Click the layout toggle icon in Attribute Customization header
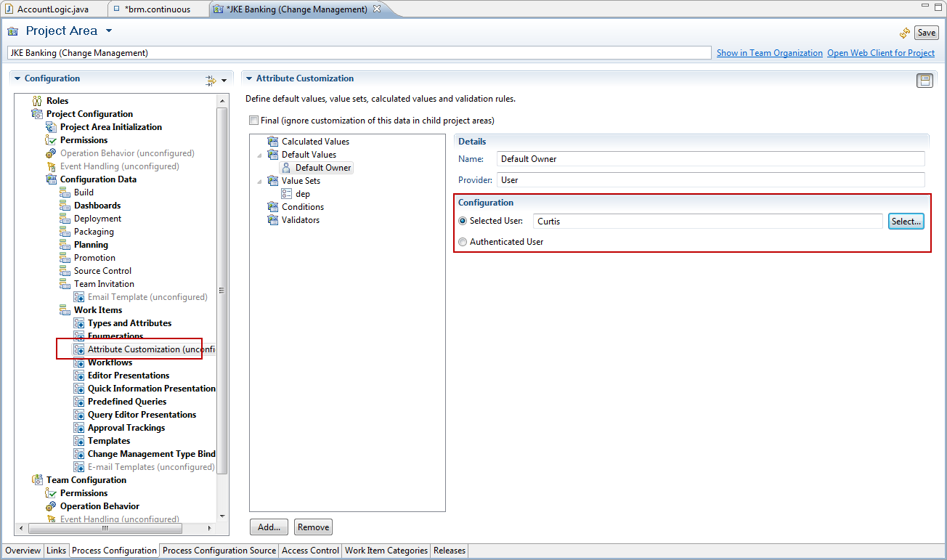The width and height of the screenshot is (947, 560). [924, 81]
